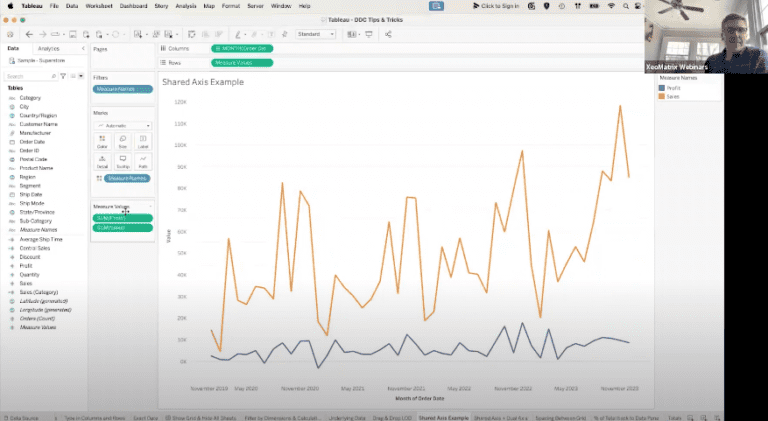Image resolution: width=768 pixels, height=421 pixels.
Task: Click the SUM(Profit) pill in Measure Values
Action: pyautogui.click(x=123, y=218)
